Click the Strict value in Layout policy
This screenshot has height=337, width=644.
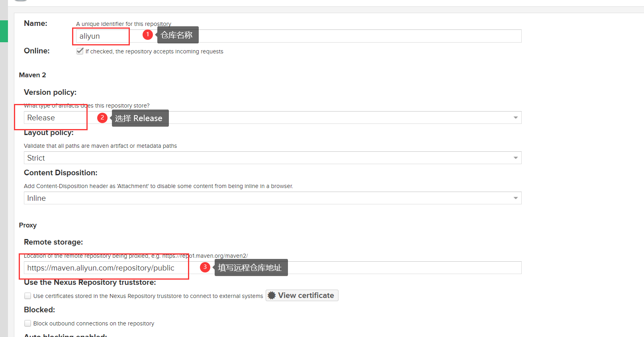(36, 158)
